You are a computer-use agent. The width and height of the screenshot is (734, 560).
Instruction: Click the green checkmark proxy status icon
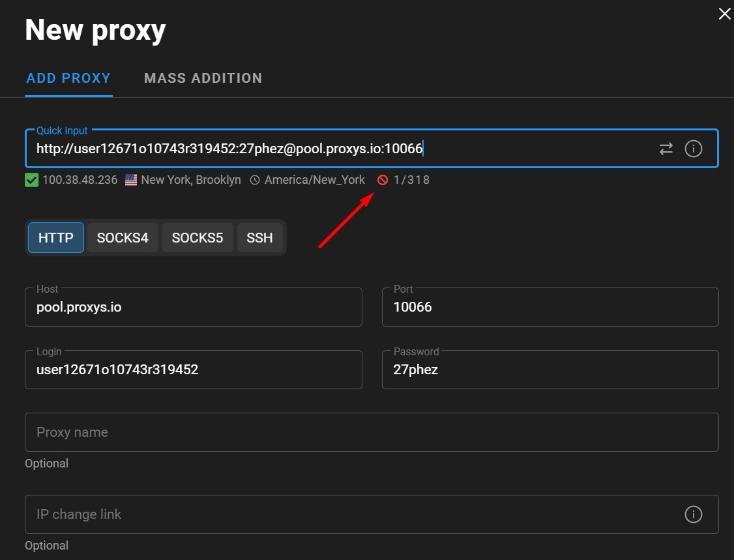[31, 180]
